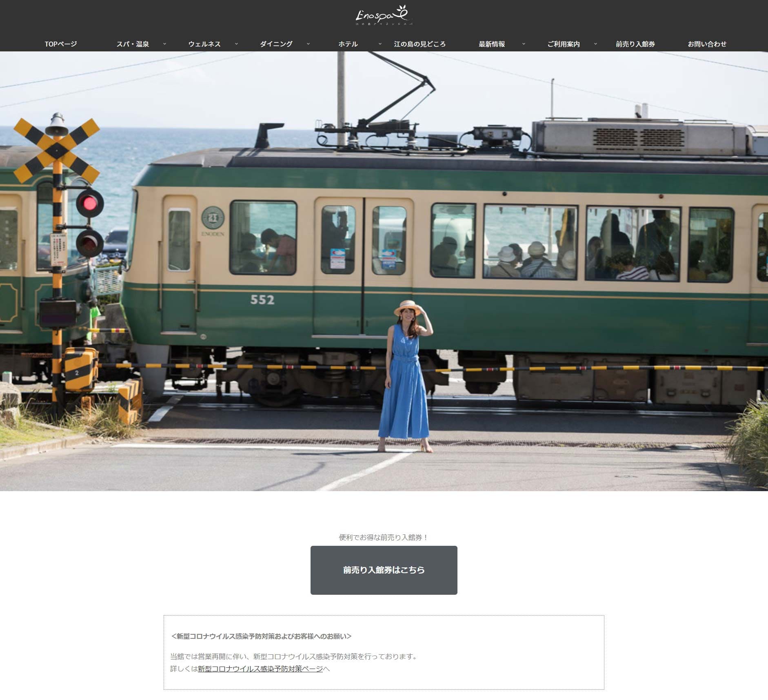Open the TOPページ menu item

point(61,44)
